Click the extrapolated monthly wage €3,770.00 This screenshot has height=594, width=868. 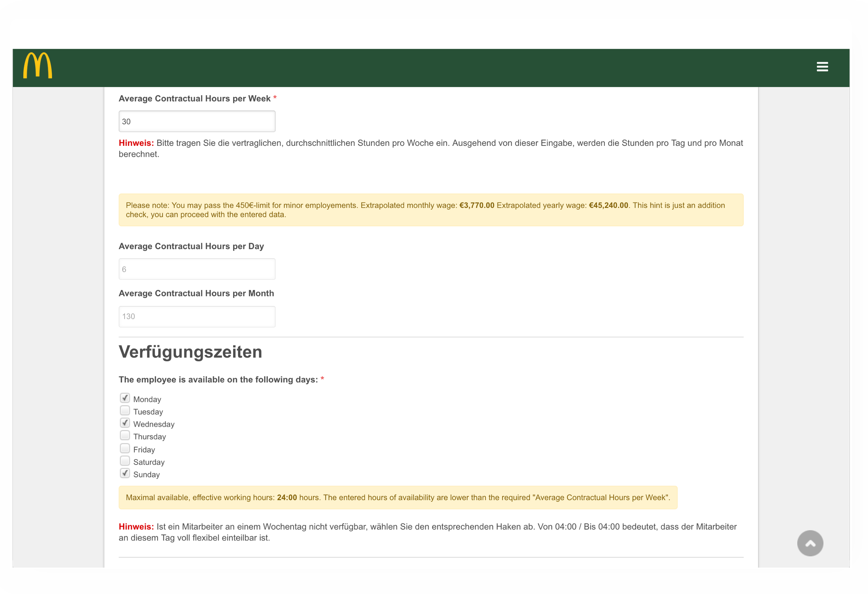pos(477,205)
